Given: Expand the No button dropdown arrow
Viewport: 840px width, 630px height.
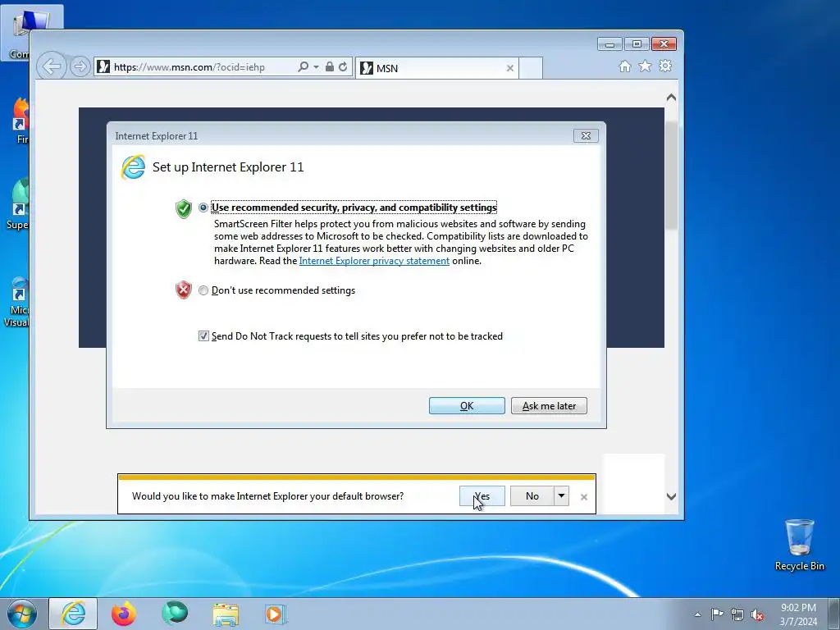Looking at the screenshot, I should [561, 496].
